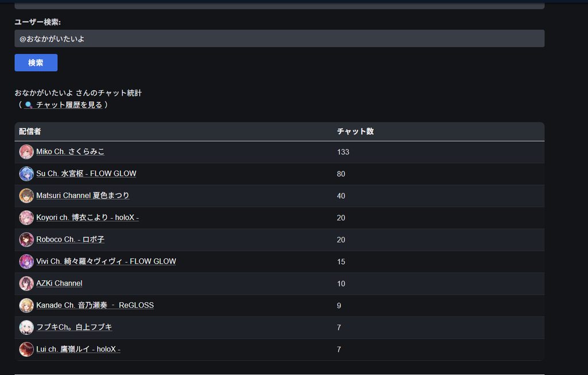Open Koyori ch. 博衣こより link
Image resolution: width=588 pixels, height=375 pixels.
[87, 218]
